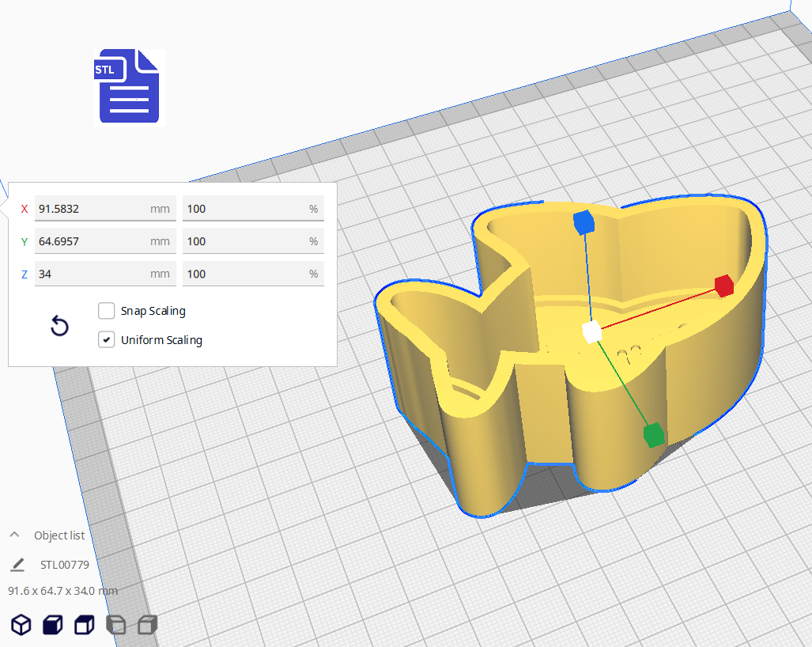Click the Z scale percent field

(253, 274)
